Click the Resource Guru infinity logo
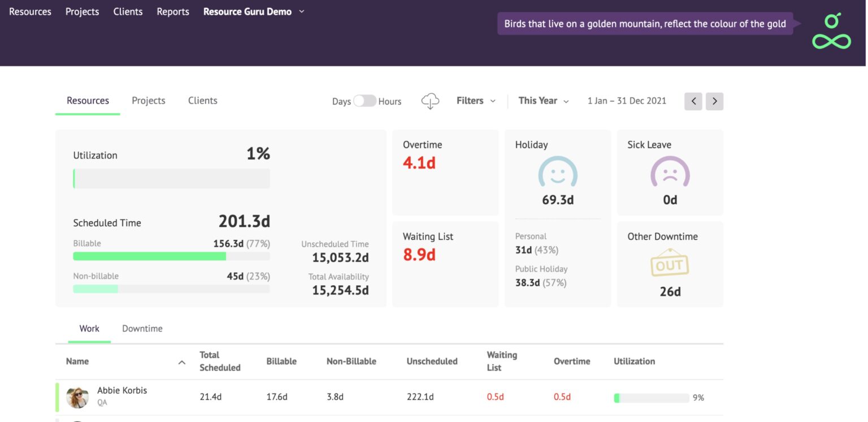The height and width of the screenshot is (422, 868). pos(831,32)
